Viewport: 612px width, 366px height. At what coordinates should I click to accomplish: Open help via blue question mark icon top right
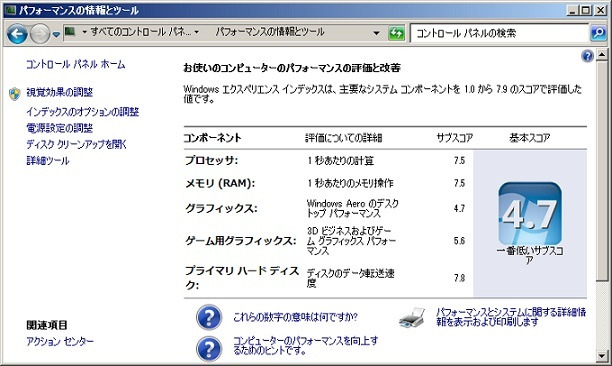point(587,56)
